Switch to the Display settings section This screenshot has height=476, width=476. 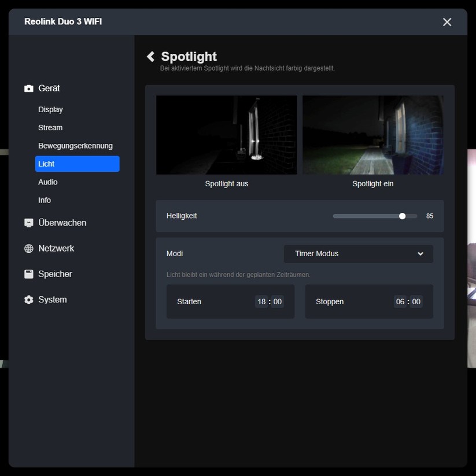(x=50, y=109)
